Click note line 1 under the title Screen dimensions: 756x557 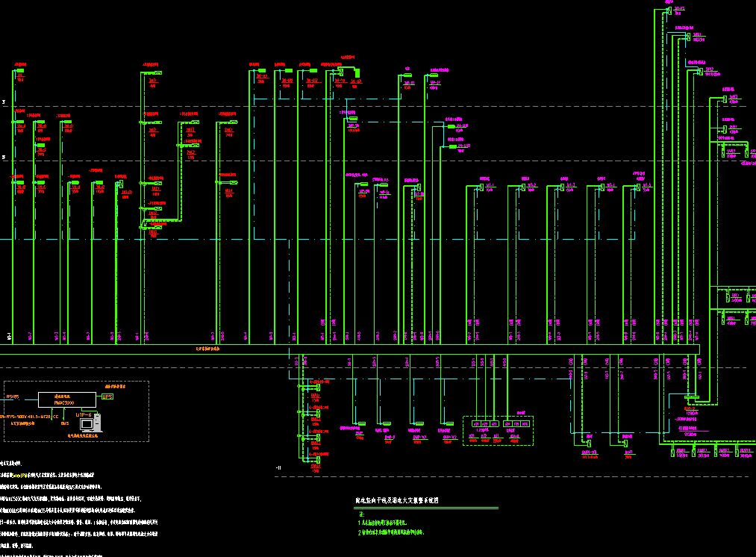click(x=383, y=523)
